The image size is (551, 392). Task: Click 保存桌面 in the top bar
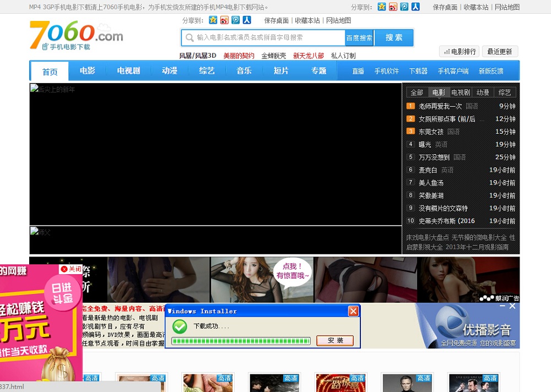point(445,7)
